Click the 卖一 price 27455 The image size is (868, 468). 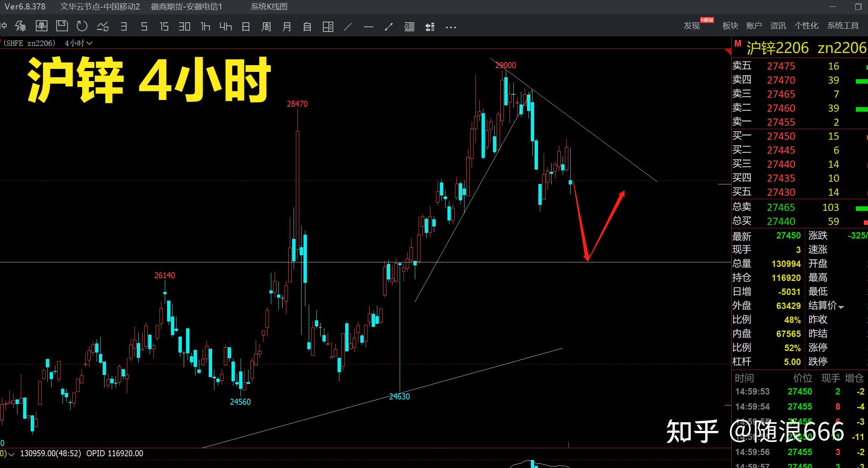coord(781,122)
